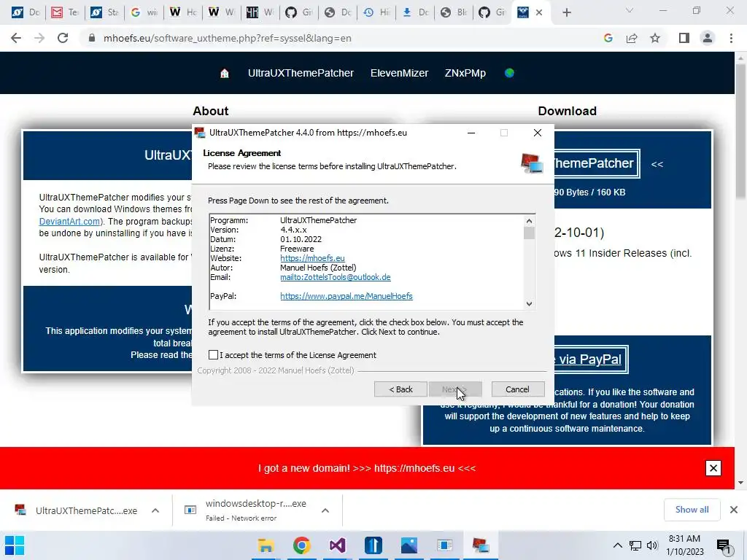Screen dimensions: 747x560
Task: Show hidden system tray icons
Action: point(617,545)
